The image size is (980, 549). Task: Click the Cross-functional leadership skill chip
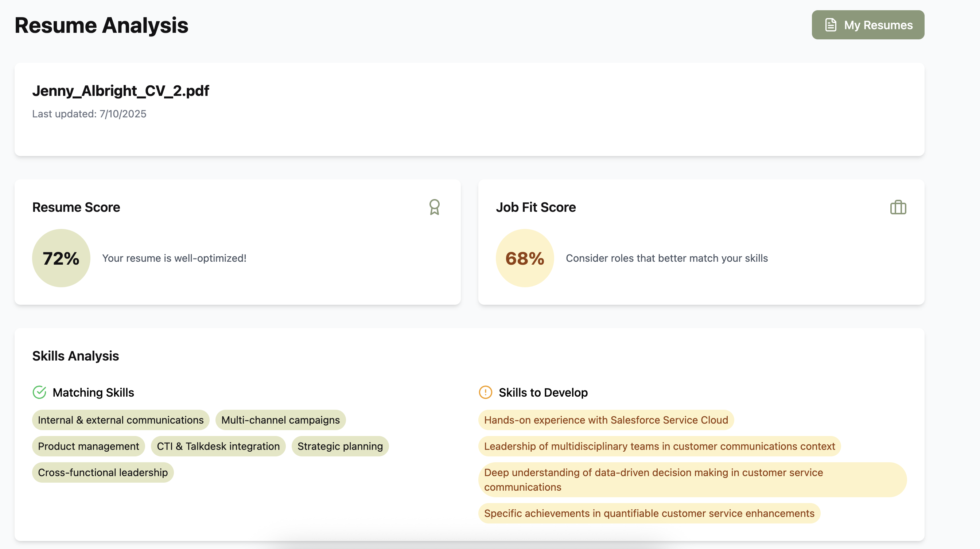coord(103,472)
